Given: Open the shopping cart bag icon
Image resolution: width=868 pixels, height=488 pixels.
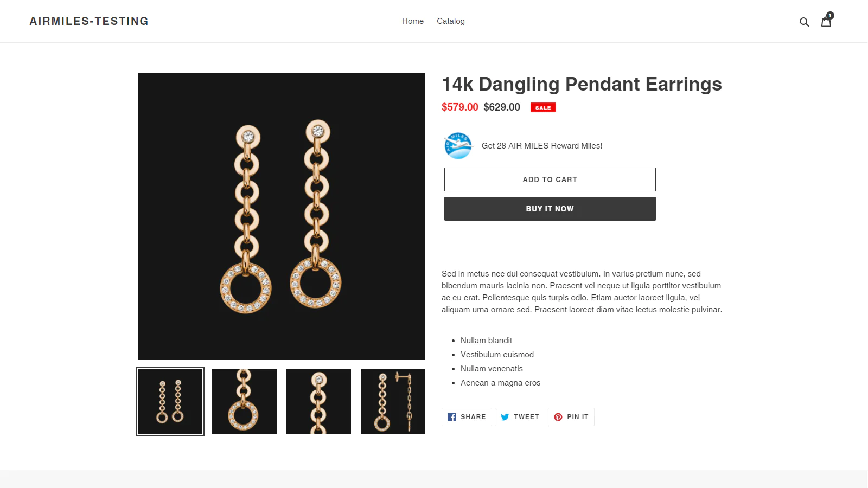Looking at the screenshot, I should pyautogui.click(x=826, y=22).
